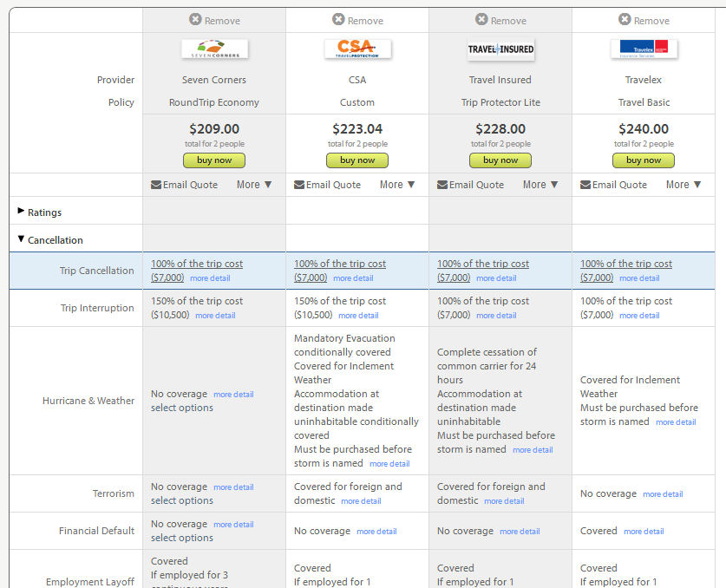Screen dimensions: 726x588
Task: Click the Travel Insured logo
Action: tap(500, 49)
